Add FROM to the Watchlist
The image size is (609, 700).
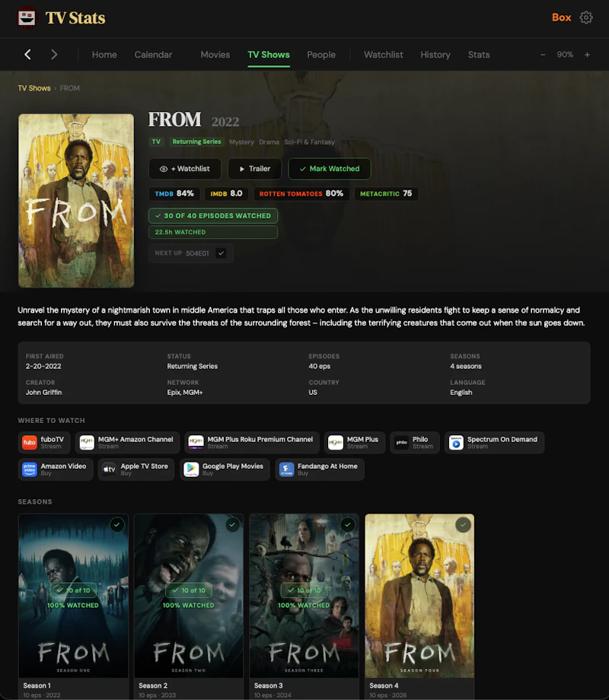click(x=185, y=169)
